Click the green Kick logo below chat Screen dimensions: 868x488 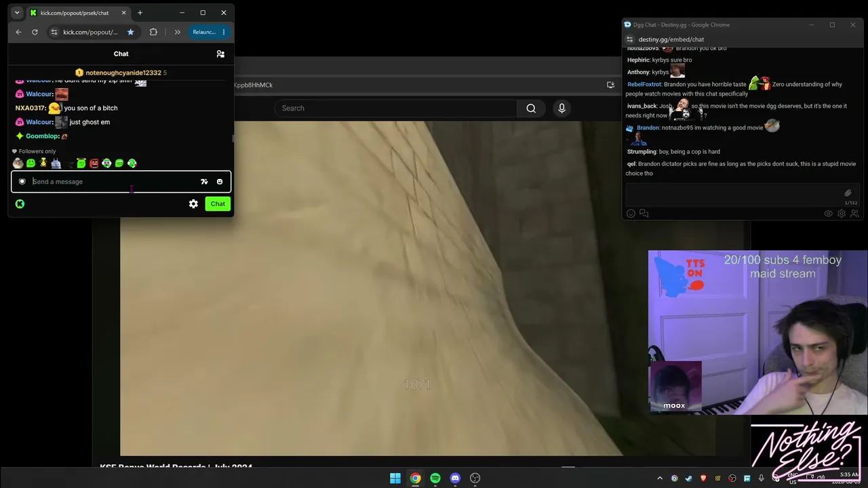tap(20, 203)
